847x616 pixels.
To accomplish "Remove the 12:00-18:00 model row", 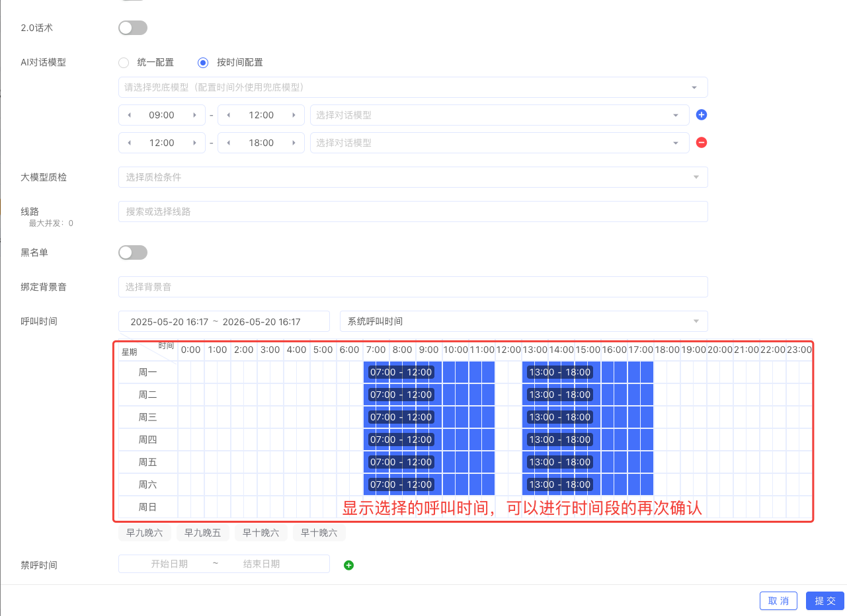I will 702,143.
